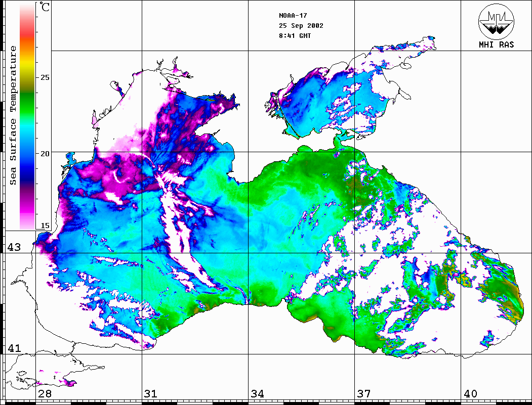Click the longitude label 37
Image resolution: width=532 pixels, height=405 pixels.
364,393
